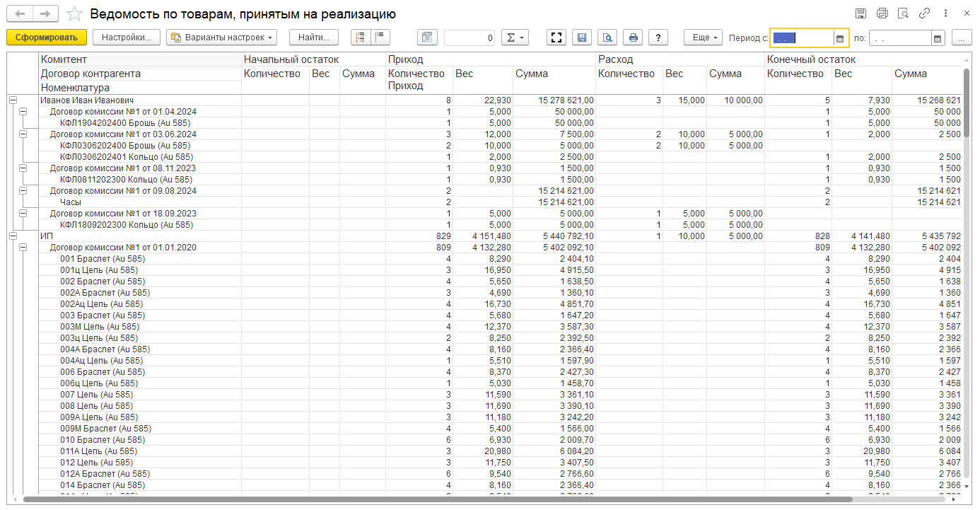Open calendar for period start date
980x510 pixels.
pos(840,38)
